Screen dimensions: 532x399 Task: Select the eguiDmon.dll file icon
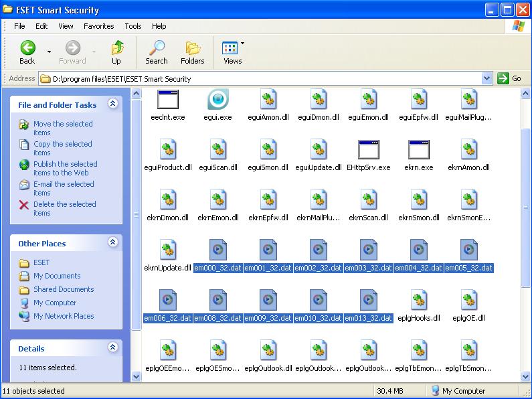(x=319, y=99)
